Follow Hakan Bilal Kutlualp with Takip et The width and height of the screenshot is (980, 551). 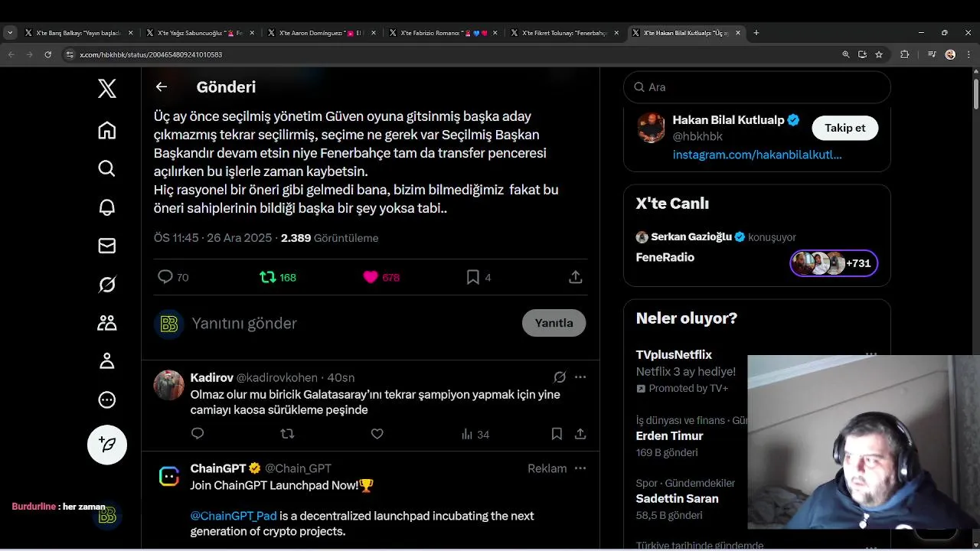pyautogui.click(x=844, y=128)
